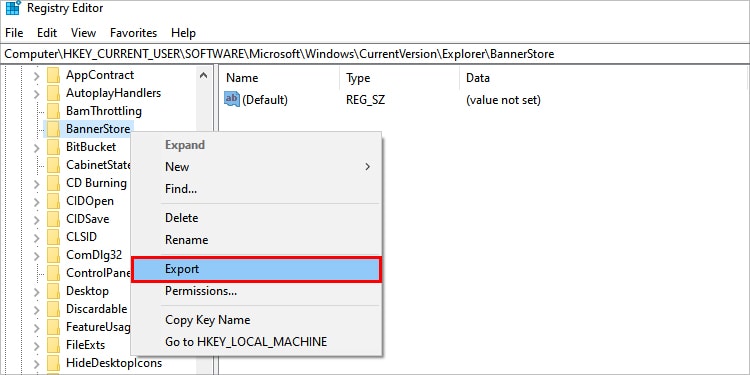Click the Registry Editor app icon in title bar
This screenshot has height=375, width=750.
(x=13, y=8)
